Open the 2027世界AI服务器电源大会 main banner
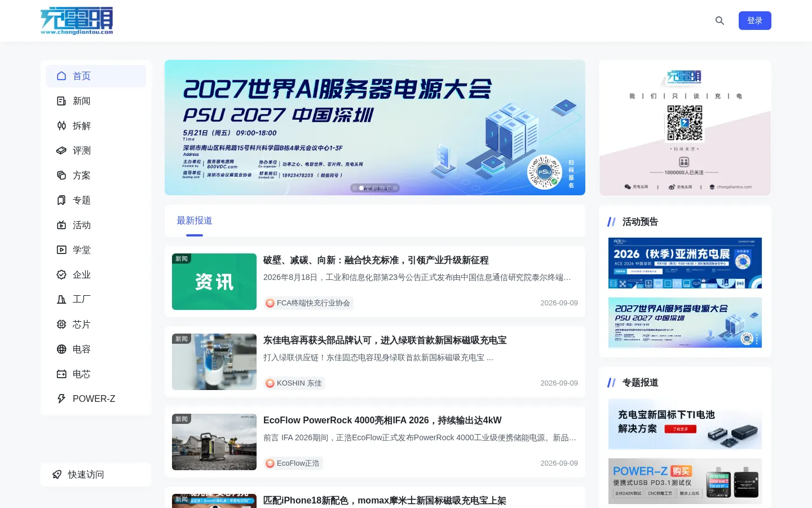This screenshot has height=508, width=812. coord(375,128)
